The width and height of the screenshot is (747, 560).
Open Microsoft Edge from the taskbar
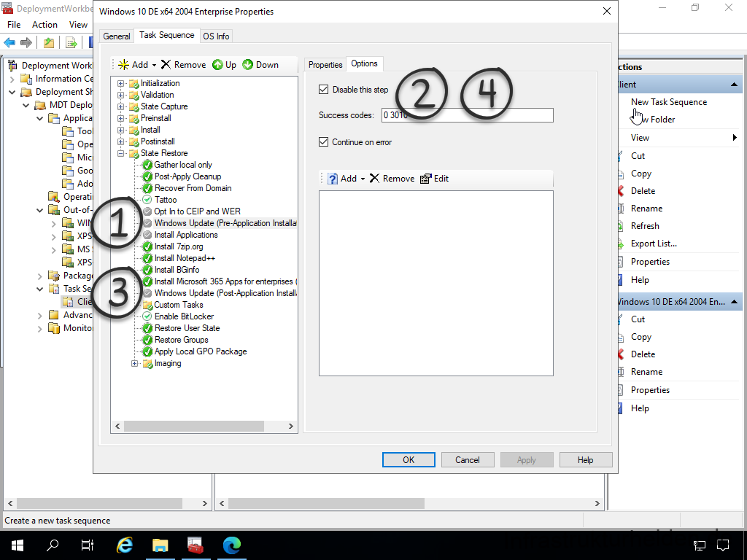point(231,545)
